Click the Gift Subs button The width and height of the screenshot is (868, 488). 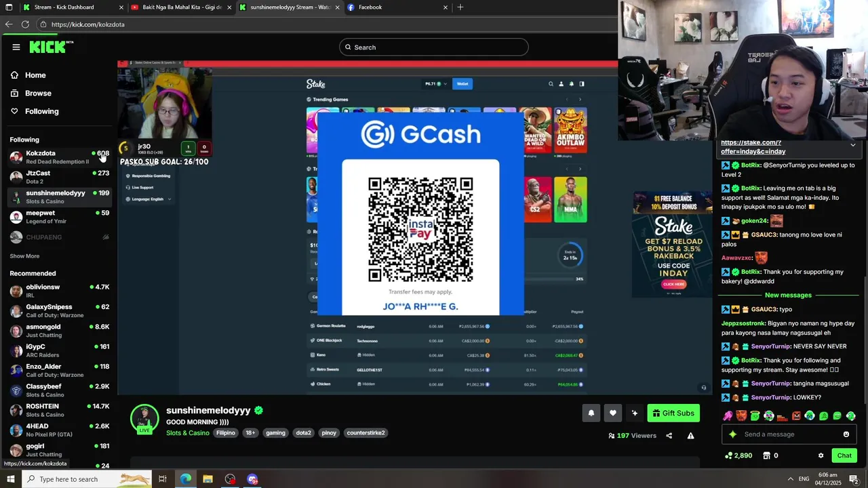[x=673, y=413]
